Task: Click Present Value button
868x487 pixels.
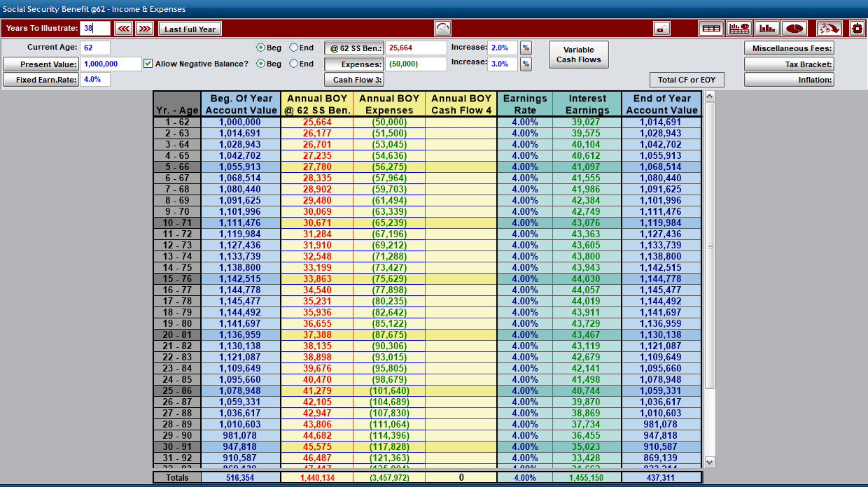Action: click(x=40, y=64)
